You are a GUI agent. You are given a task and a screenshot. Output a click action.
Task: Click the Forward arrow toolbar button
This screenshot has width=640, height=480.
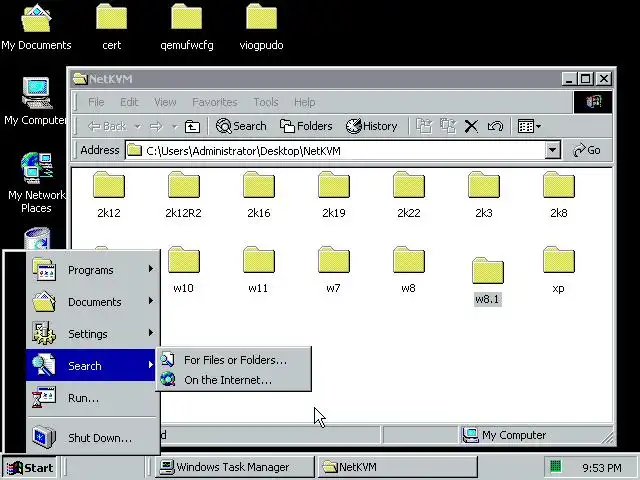pos(156,127)
